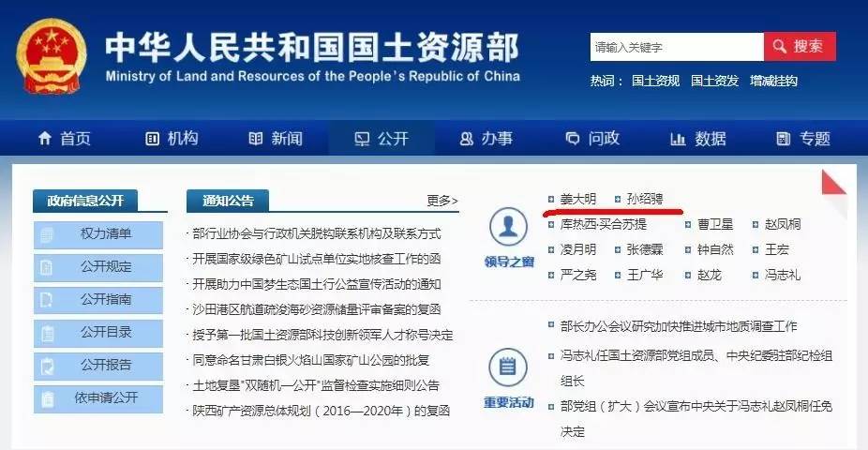This screenshot has height=450, width=868.
Task: Open leader profile 曹卫星
Action: pos(715,224)
